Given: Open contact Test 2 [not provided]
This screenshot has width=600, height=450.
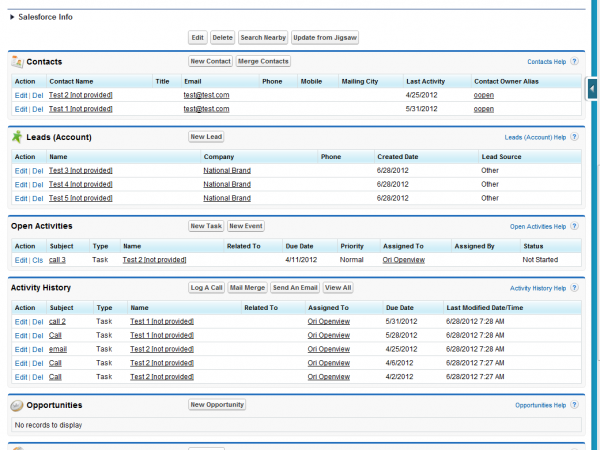Looking at the screenshot, I should (x=80, y=95).
